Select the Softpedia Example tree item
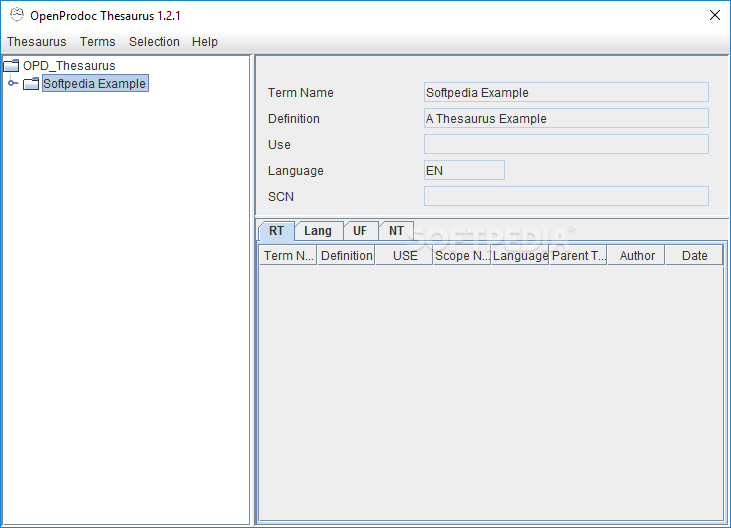This screenshot has width=731, height=528. 95,83
